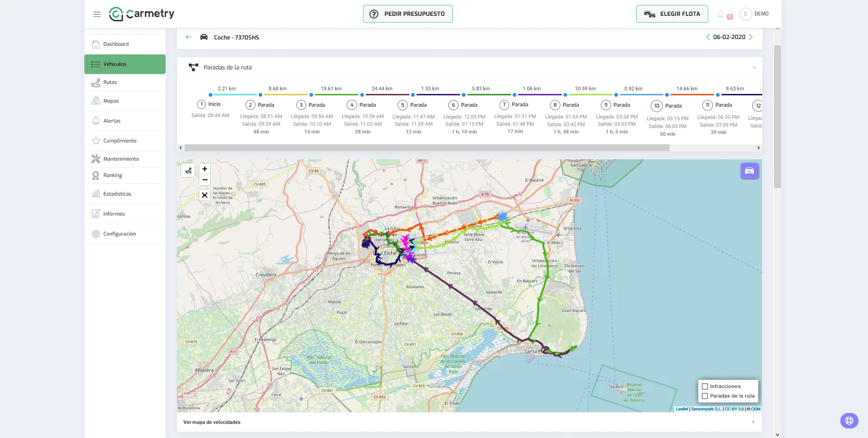Enable Paradas de la ruta checkbox
This screenshot has height=438, width=868.
[x=705, y=396]
